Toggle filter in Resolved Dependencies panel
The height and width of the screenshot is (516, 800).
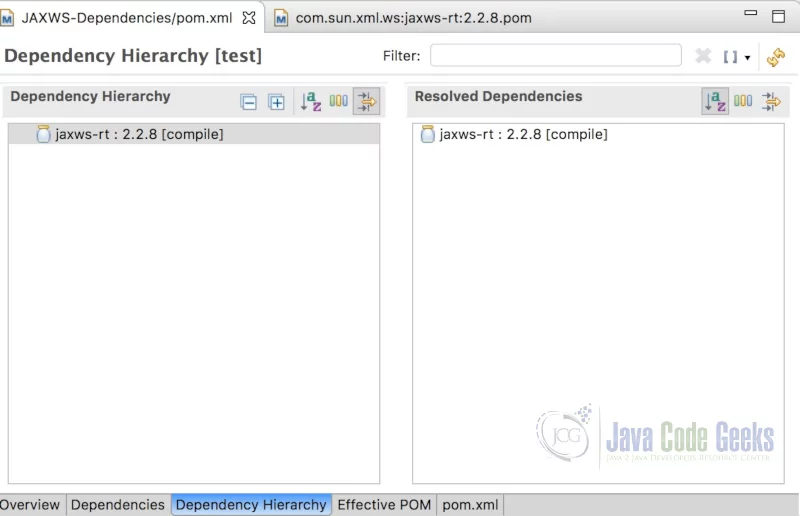pyautogui.click(x=771, y=101)
